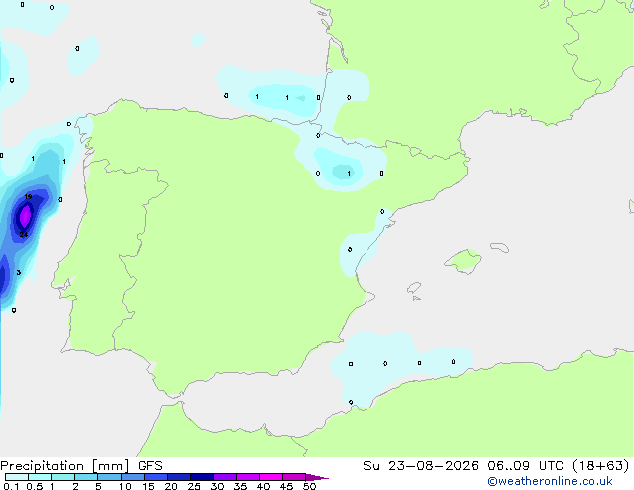Click the legend label '35'
The image size is (634, 490).
[240, 486]
